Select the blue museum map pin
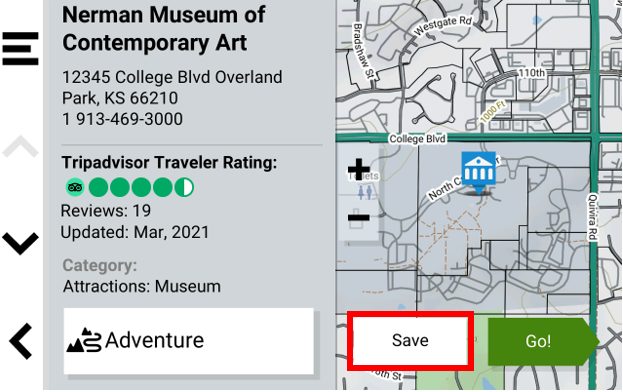The width and height of the screenshot is (623, 392). (x=479, y=172)
